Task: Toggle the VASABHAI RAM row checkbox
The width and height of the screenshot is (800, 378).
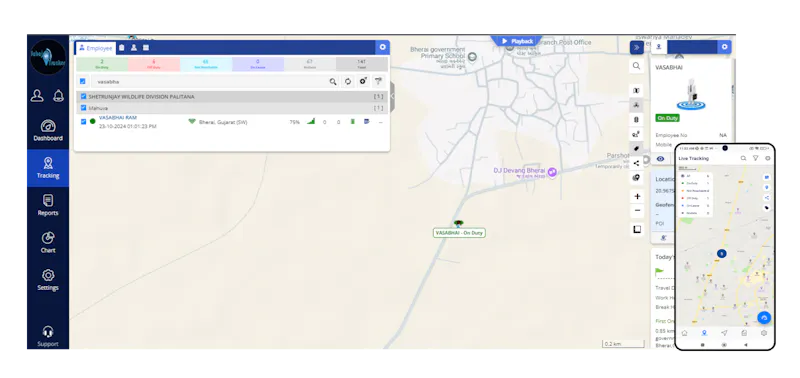Action: 83,121
